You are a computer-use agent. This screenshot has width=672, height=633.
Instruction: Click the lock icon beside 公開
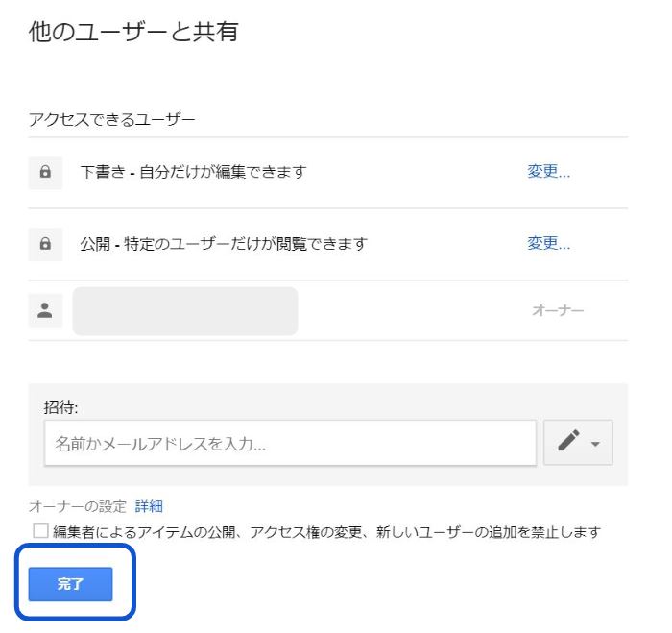tap(45, 244)
